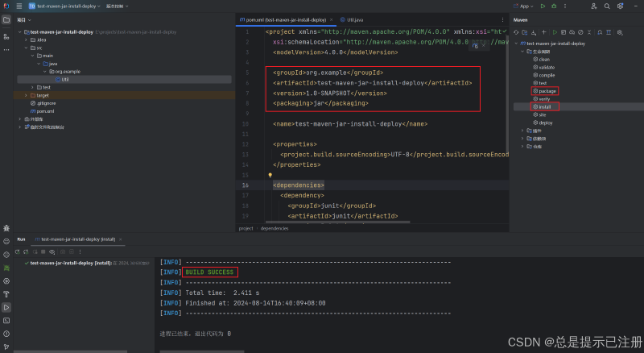Select the site lifecycle goal
Screen dimensions: 644x353
pos(539,114)
